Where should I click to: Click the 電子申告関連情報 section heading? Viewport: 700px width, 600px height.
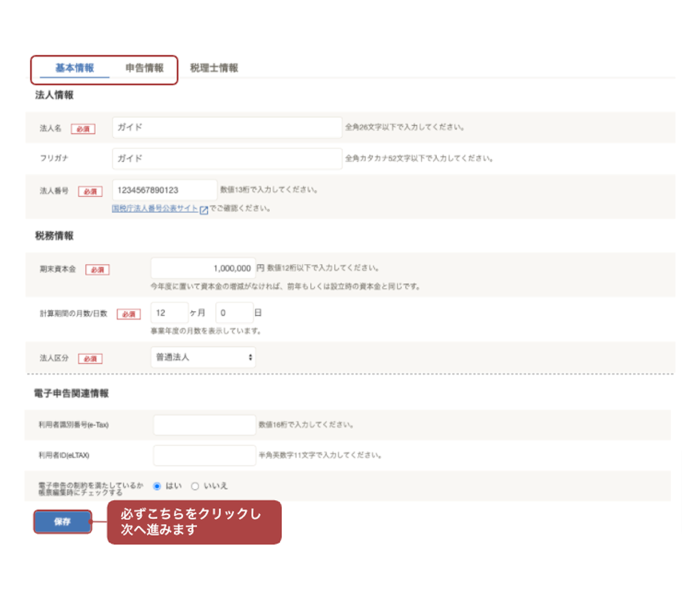[71, 393]
